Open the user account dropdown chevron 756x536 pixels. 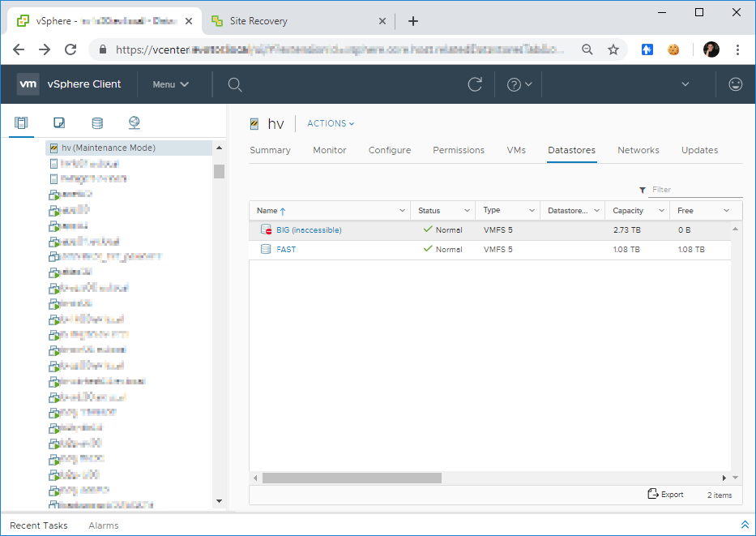[686, 84]
